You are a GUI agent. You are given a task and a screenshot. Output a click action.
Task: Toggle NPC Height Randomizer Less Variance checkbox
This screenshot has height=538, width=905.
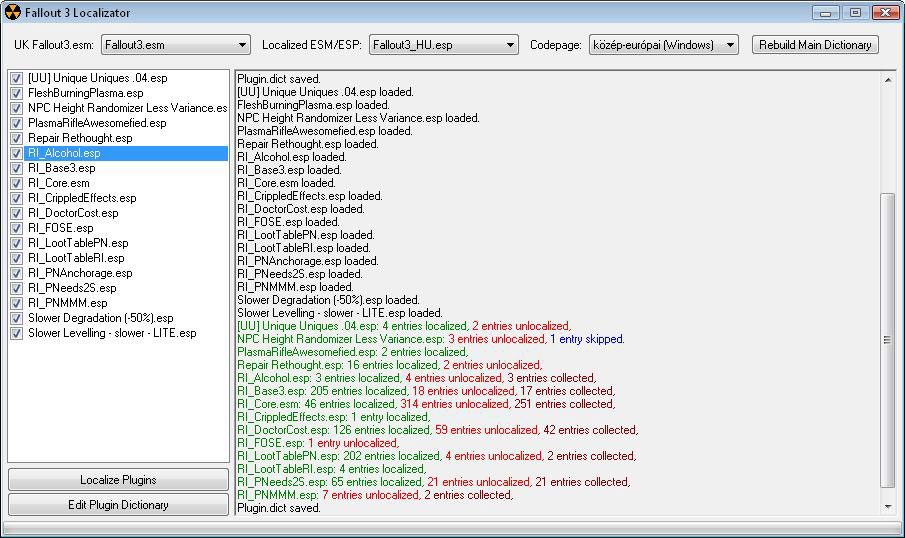click(17, 108)
